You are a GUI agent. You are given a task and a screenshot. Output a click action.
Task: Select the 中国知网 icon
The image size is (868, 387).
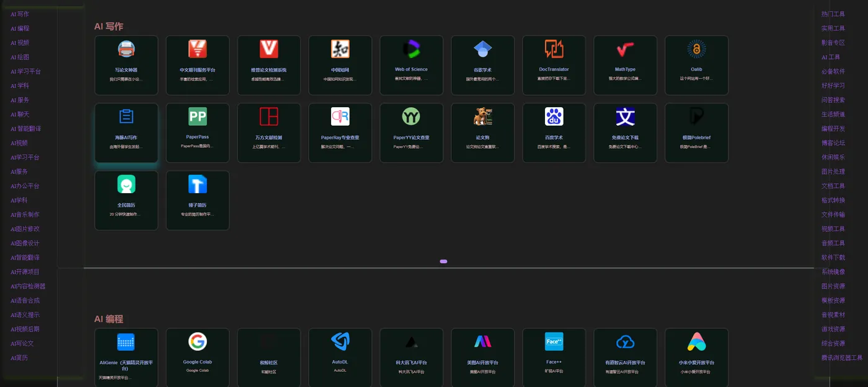pyautogui.click(x=340, y=49)
